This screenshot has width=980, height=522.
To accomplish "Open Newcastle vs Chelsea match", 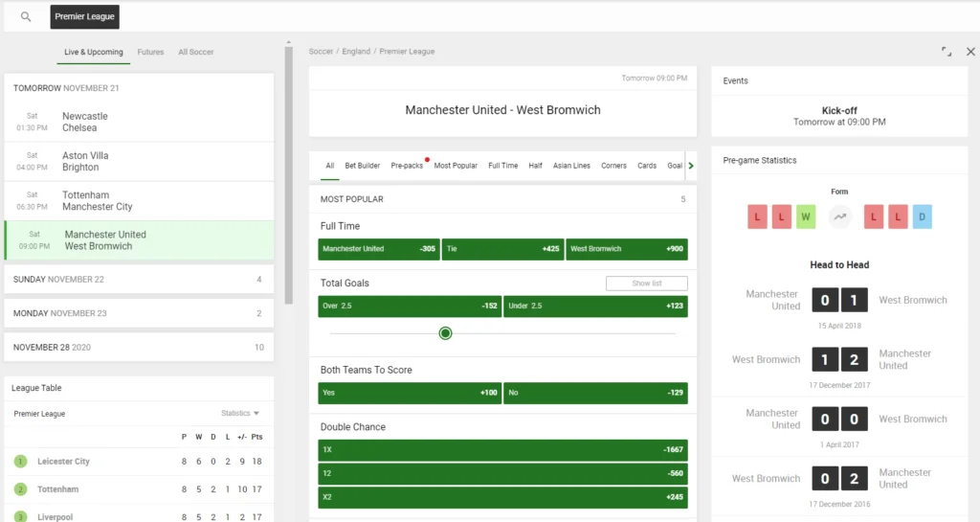I will tap(139, 122).
